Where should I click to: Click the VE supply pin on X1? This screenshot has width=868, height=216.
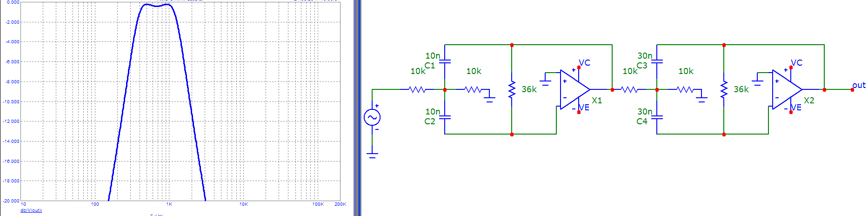(579, 112)
